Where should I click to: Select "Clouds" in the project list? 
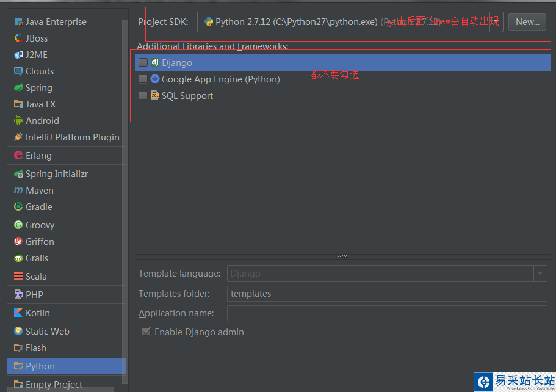pyautogui.click(x=40, y=71)
